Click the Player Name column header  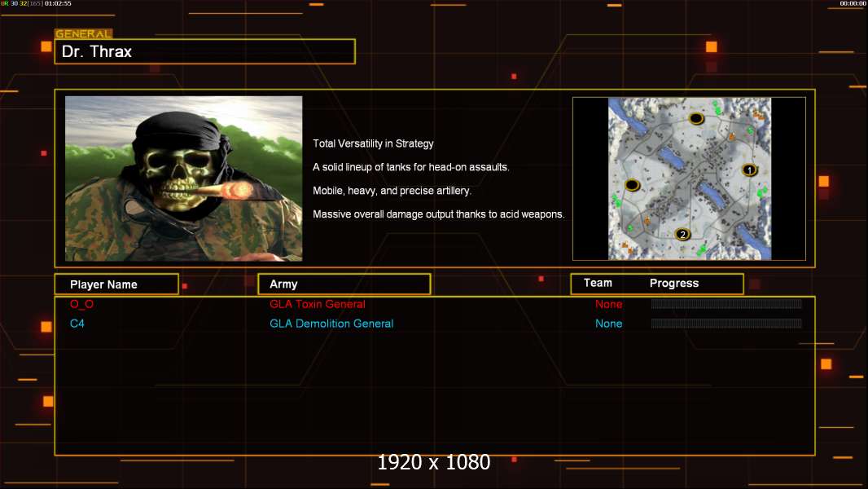click(x=116, y=284)
